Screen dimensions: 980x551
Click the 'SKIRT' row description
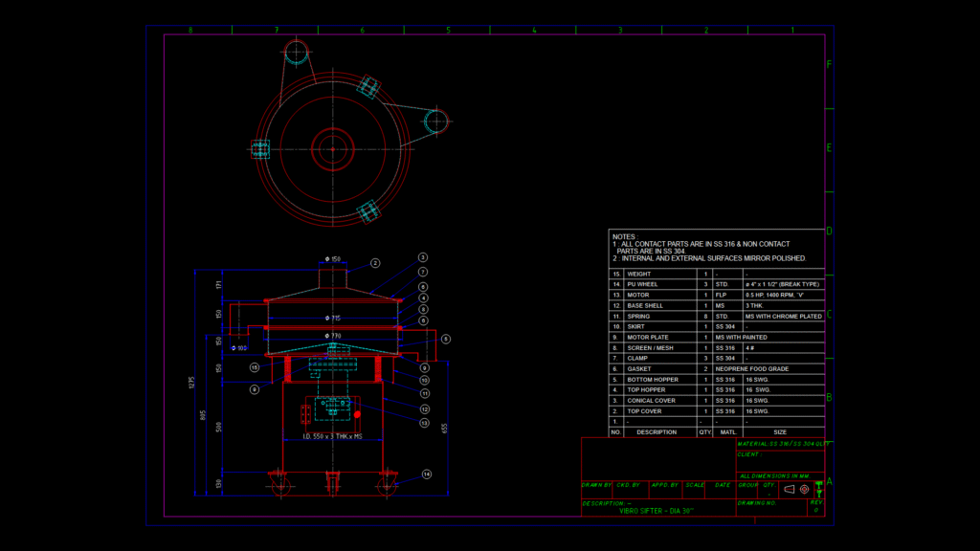coord(635,327)
